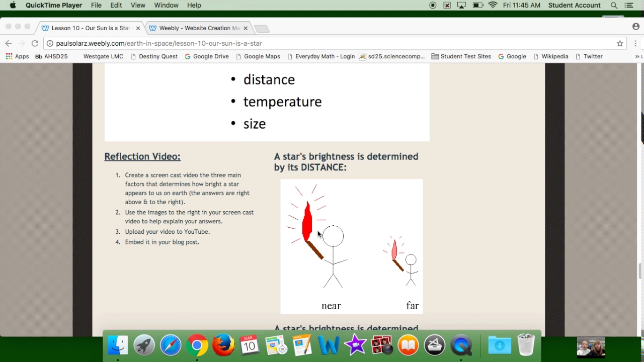
Task: Open sd25.sciencecomp bookmark
Action: click(392, 56)
